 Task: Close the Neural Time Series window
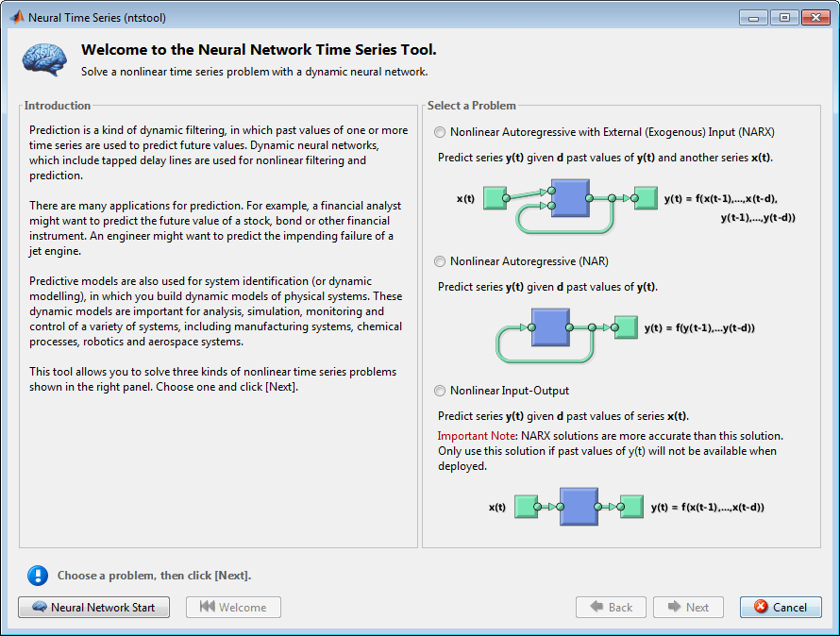coord(815,18)
